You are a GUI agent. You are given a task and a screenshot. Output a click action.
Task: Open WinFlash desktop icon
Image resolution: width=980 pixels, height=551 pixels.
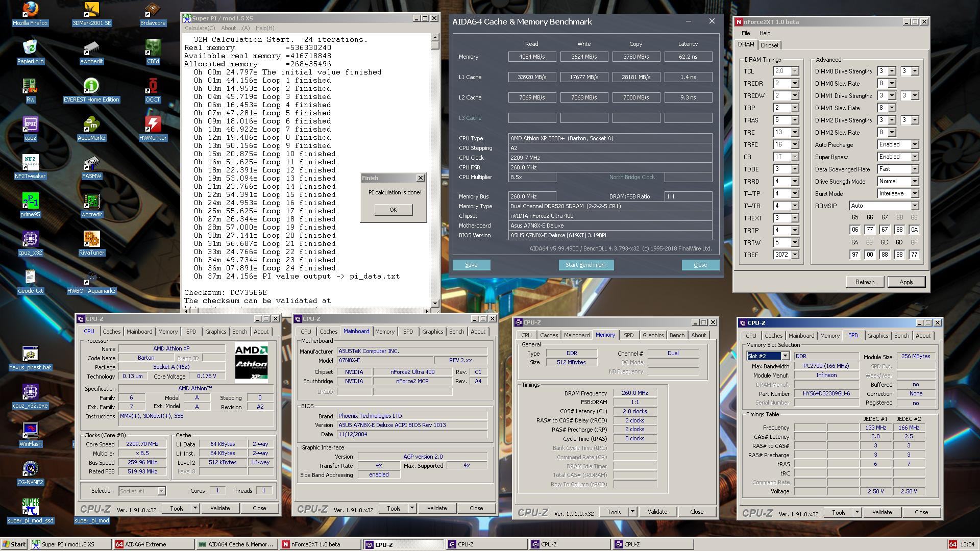(x=30, y=435)
